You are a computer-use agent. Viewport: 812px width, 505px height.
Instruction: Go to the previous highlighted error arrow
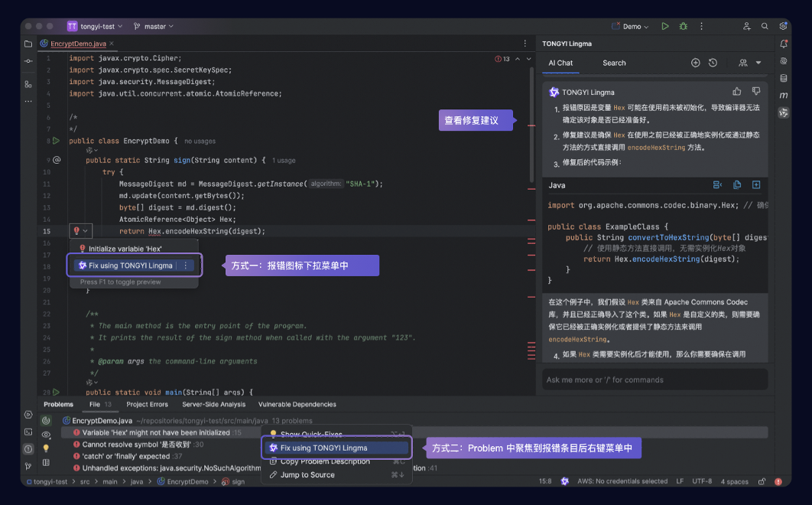(518, 59)
